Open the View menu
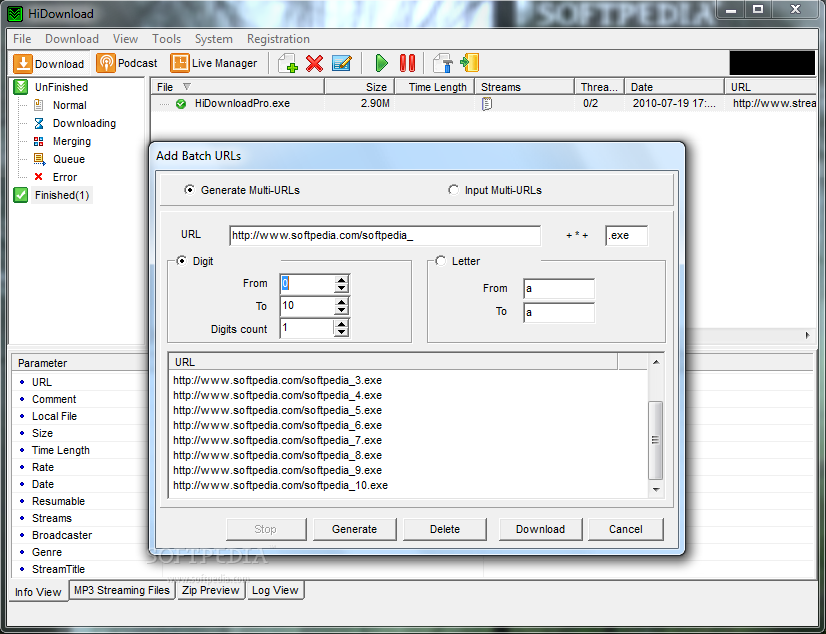 click(x=125, y=39)
